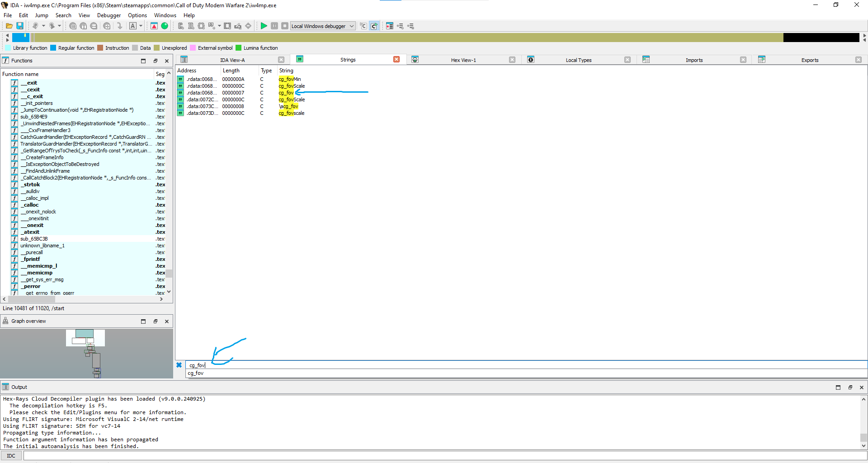Jump back with the backward navigation arrow
The image size is (868, 463).
pos(35,26)
